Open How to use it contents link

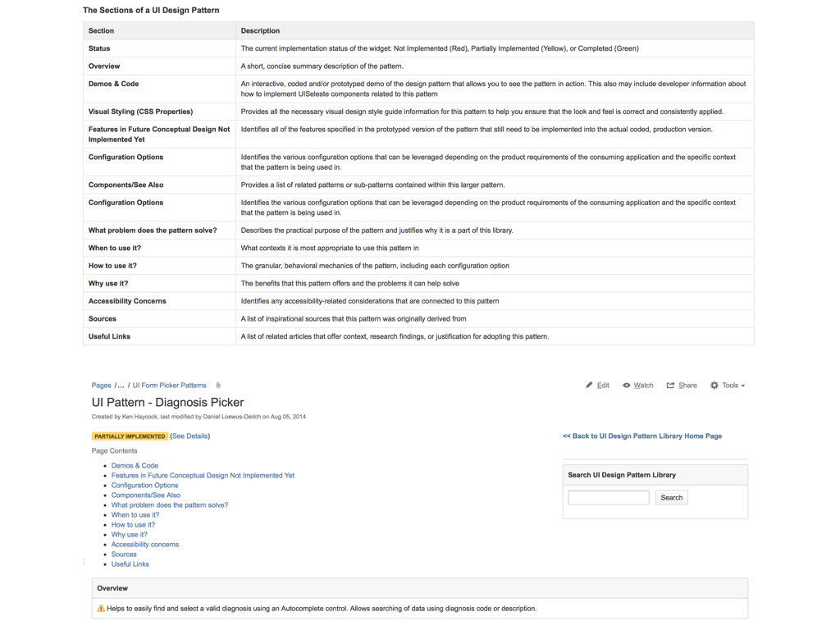134,524
